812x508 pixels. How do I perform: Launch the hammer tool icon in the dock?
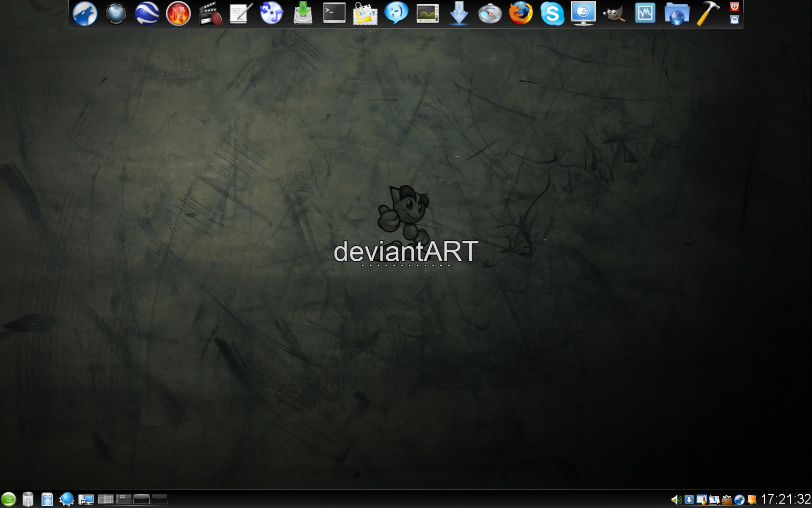(x=708, y=13)
